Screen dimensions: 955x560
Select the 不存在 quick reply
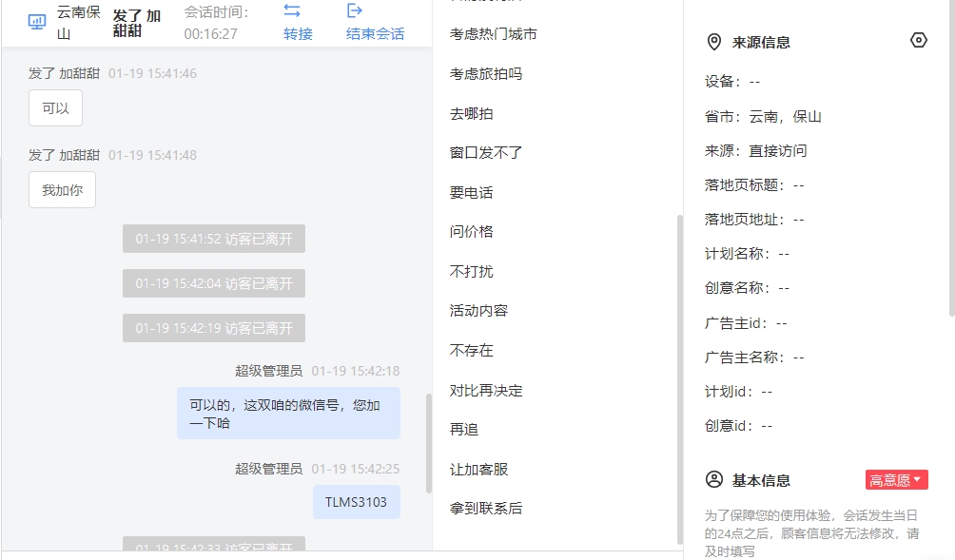472,351
